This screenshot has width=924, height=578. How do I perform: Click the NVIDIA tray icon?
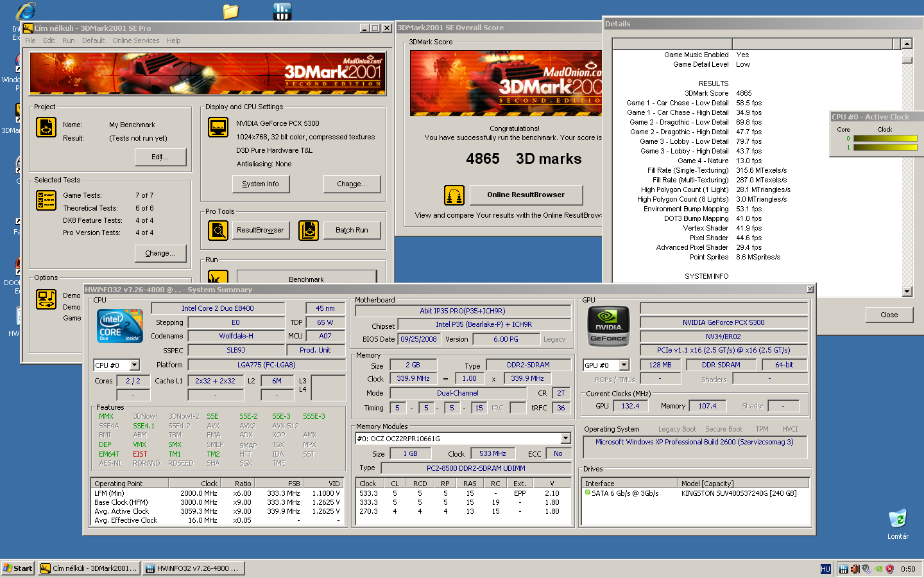pos(878,569)
